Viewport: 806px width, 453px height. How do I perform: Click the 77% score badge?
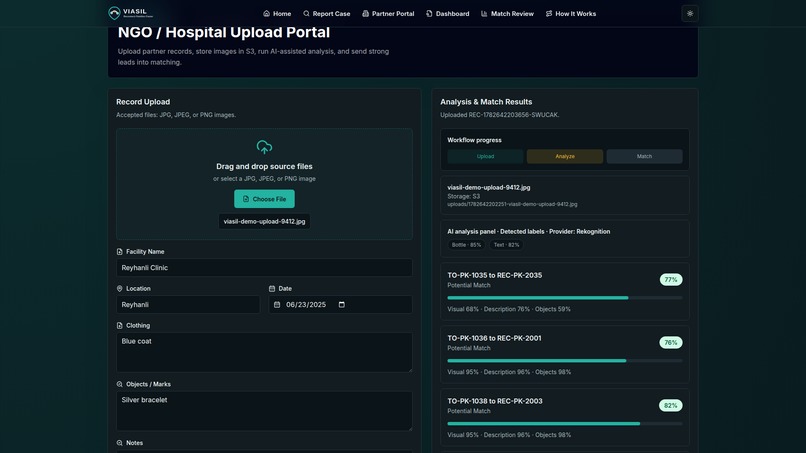point(671,280)
